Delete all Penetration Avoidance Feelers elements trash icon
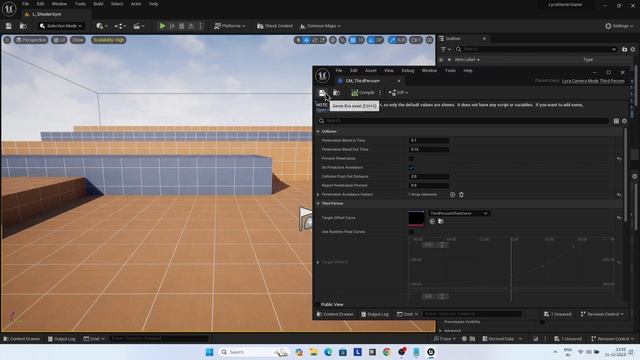 [461, 195]
